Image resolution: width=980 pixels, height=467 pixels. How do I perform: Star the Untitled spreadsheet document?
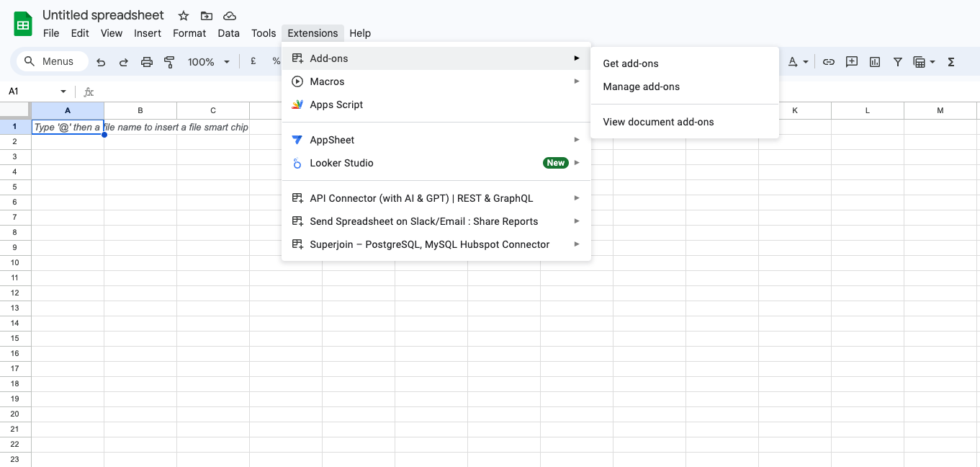[x=184, y=16]
